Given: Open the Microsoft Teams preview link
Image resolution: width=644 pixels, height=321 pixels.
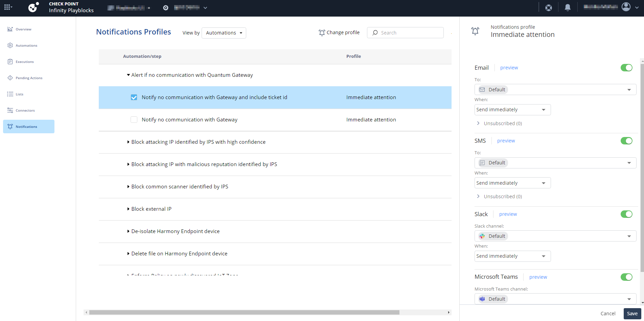Looking at the screenshot, I should [x=538, y=277].
